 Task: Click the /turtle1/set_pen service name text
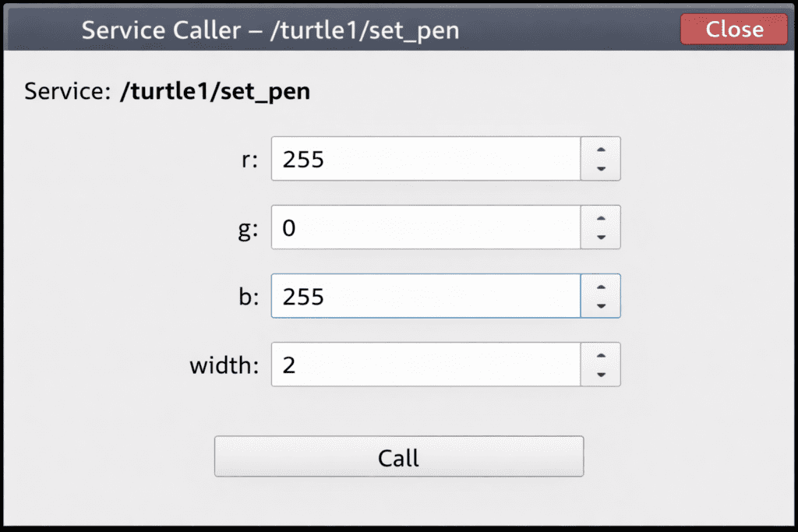215,92
